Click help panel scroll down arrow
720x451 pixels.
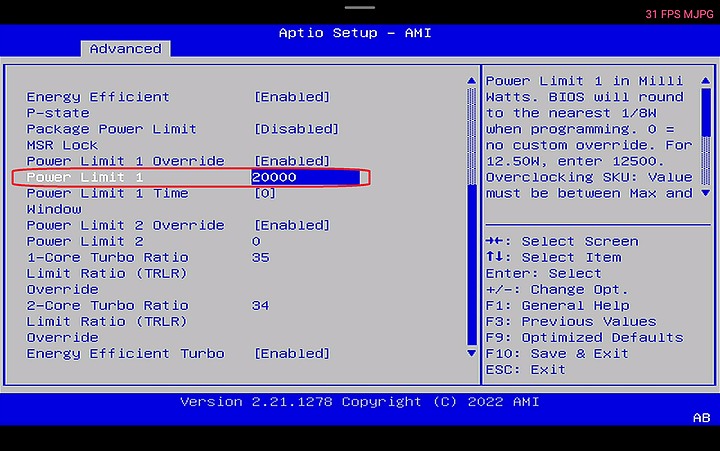706,193
